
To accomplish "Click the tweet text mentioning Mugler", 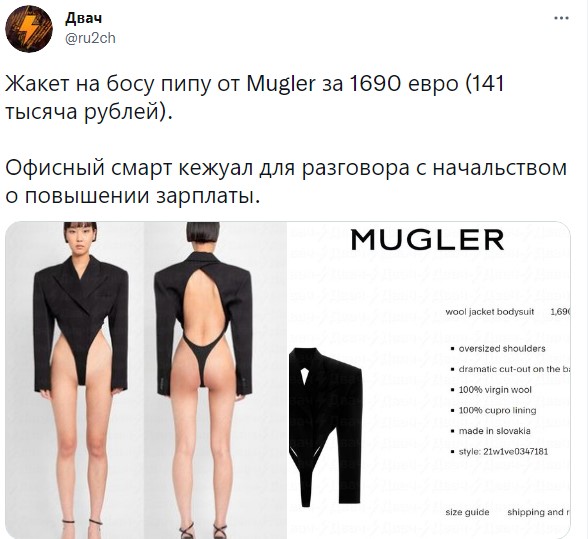I will tap(255, 97).
